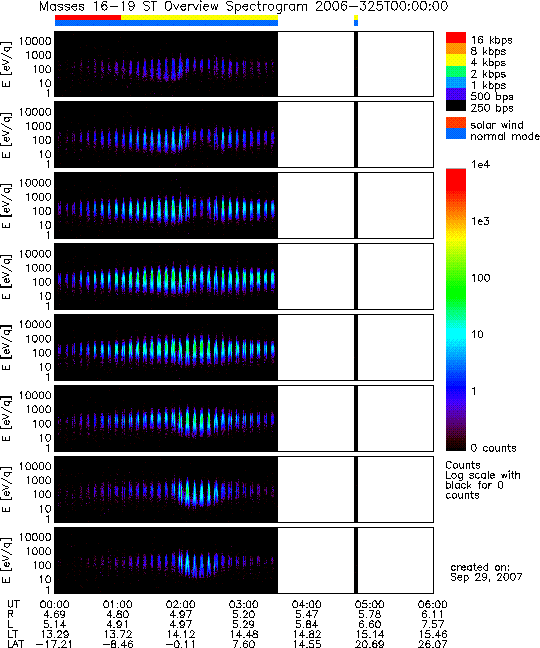Click the light blue 1 kbps legend swatch
Image resolution: width=540 pixels, height=648 pixels.
pos(456,83)
